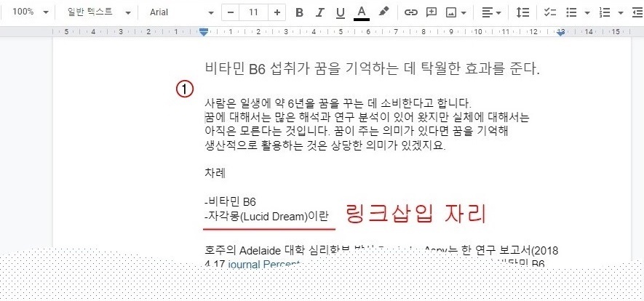This screenshot has height=301, width=644.
Task: Open the text color picker
Action: point(362,12)
